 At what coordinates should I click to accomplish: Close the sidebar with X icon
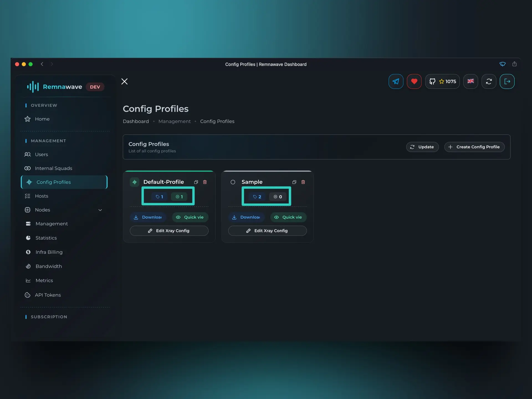coord(124,81)
